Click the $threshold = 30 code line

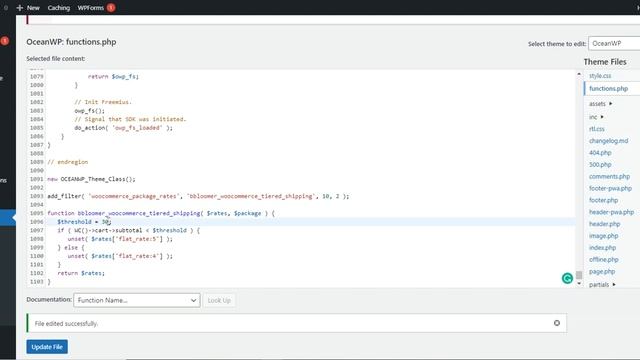84,222
